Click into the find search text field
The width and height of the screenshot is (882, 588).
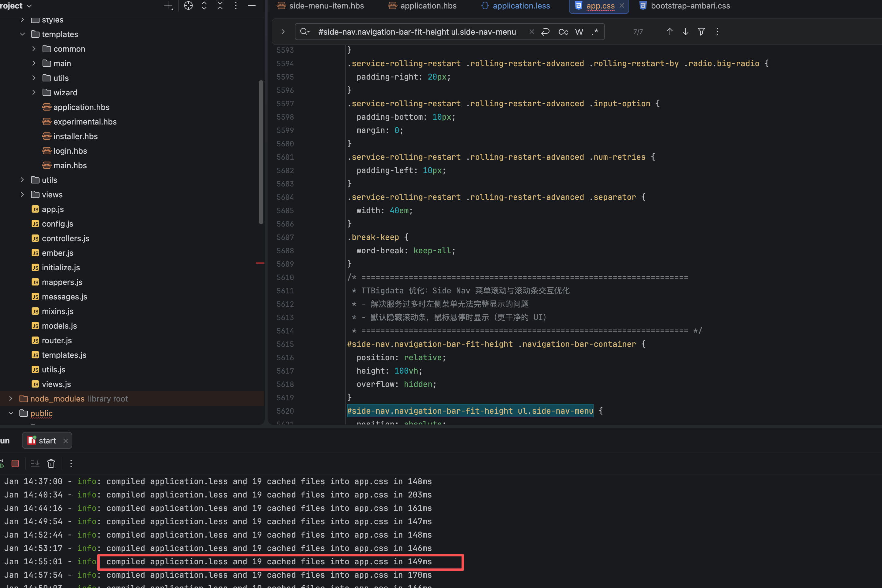pos(416,32)
